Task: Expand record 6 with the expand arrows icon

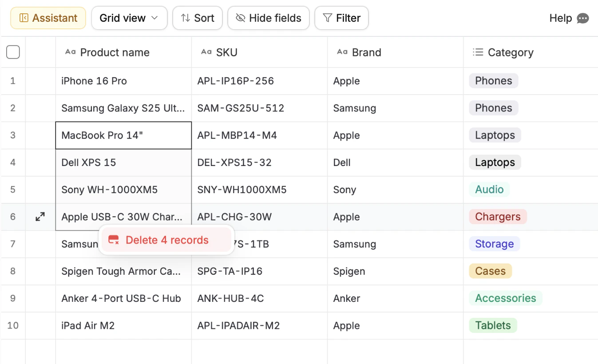Action: 40,217
